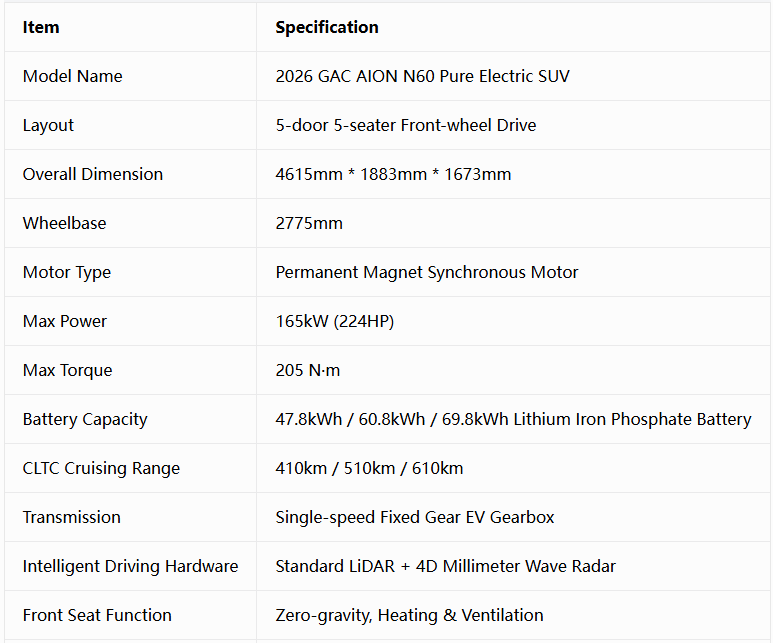773x643 pixels.
Task: Select the 205 N·m torque value
Action: (x=308, y=370)
